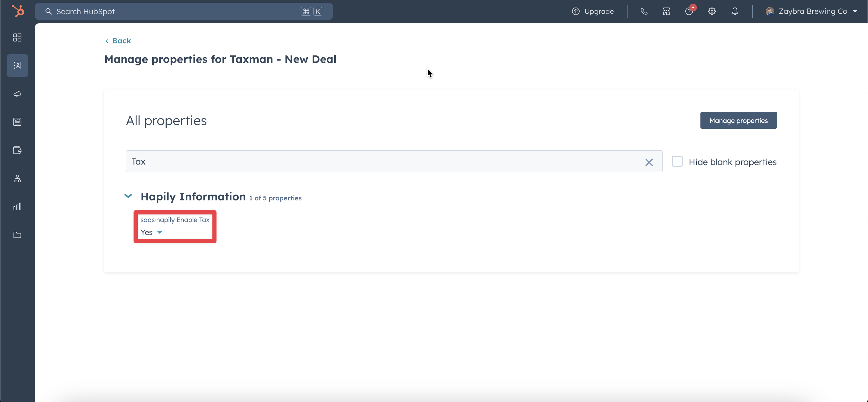Open the Marketing megaphone sidebar icon
Screen dimensions: 868x402
pos(17,94)
